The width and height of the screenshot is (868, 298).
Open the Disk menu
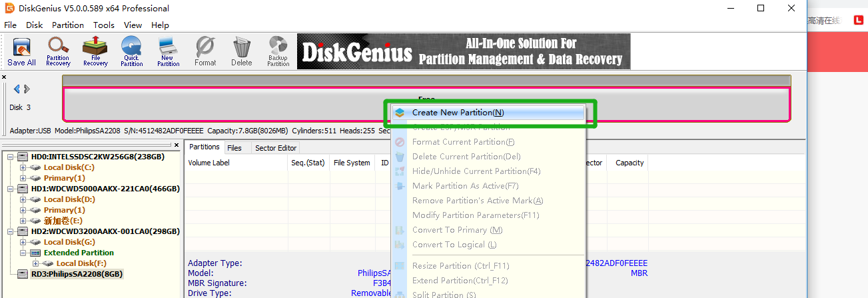click(x=35, y=25)
